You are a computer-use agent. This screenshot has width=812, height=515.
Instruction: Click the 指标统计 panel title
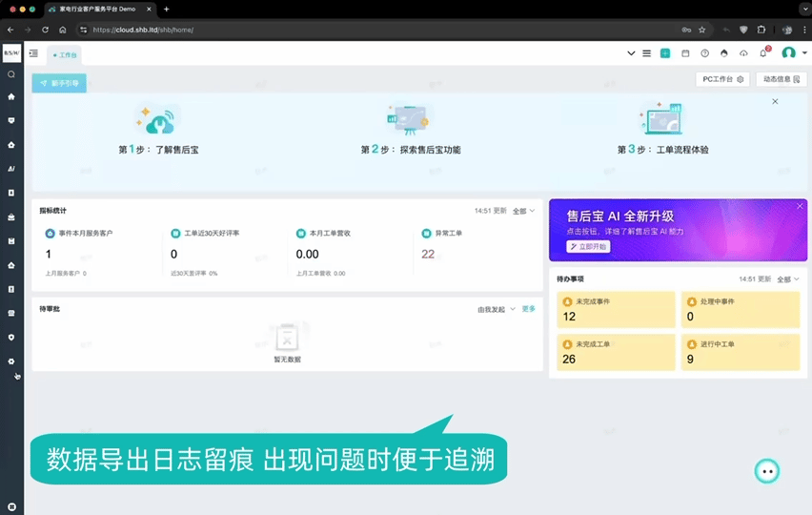click(x=52, y=211)
